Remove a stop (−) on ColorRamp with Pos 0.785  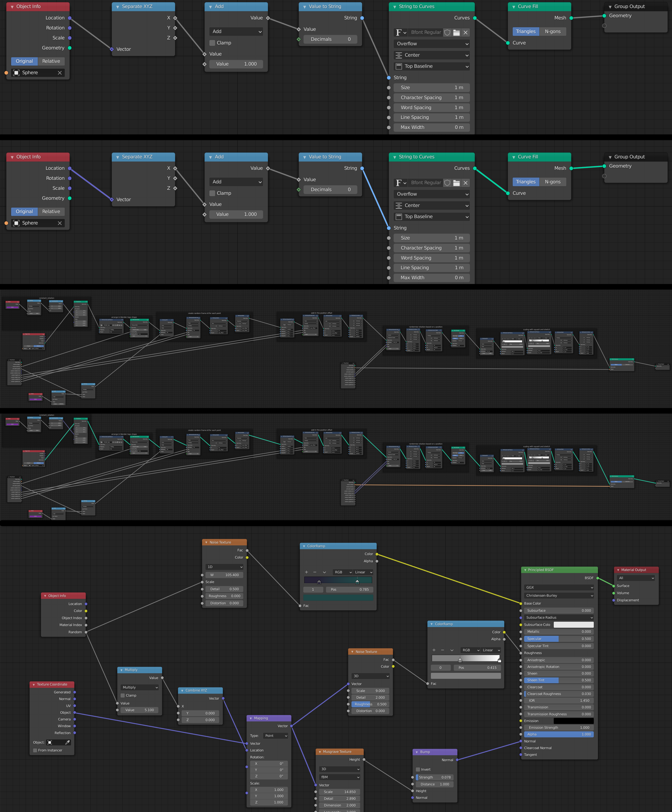pos(315,572)
